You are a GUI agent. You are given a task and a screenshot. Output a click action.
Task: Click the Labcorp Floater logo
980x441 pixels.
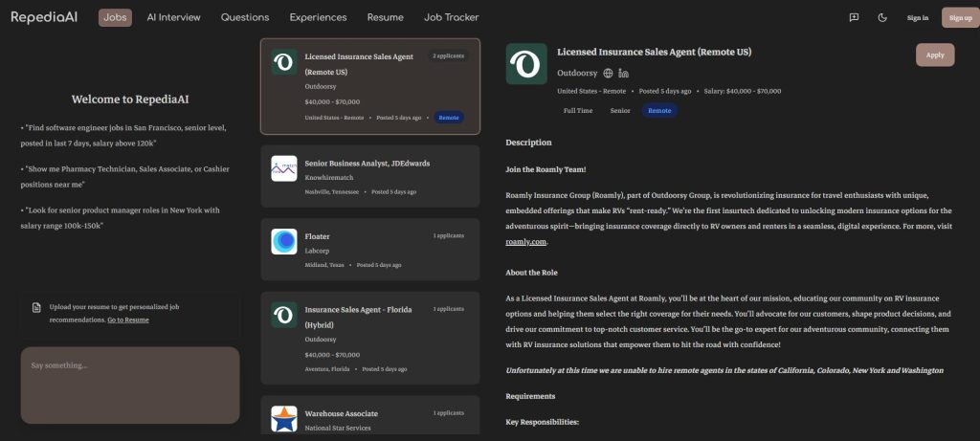(x=284, y=242)
